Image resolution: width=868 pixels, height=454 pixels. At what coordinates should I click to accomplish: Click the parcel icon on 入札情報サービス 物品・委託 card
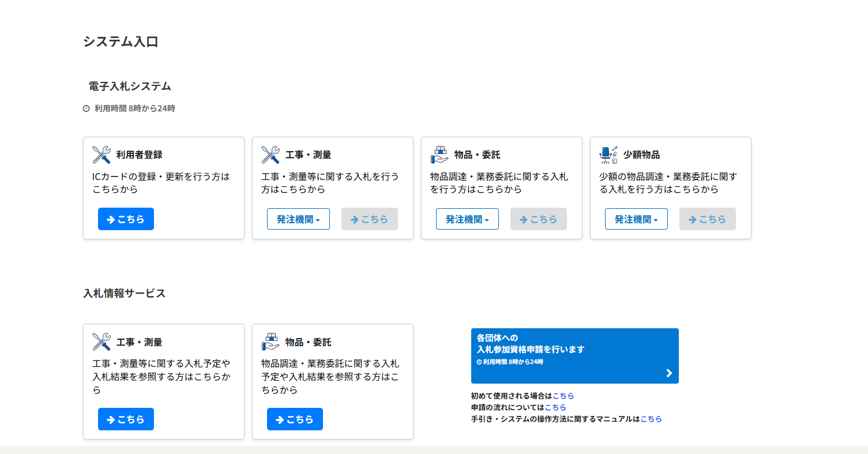click(269, 342)
